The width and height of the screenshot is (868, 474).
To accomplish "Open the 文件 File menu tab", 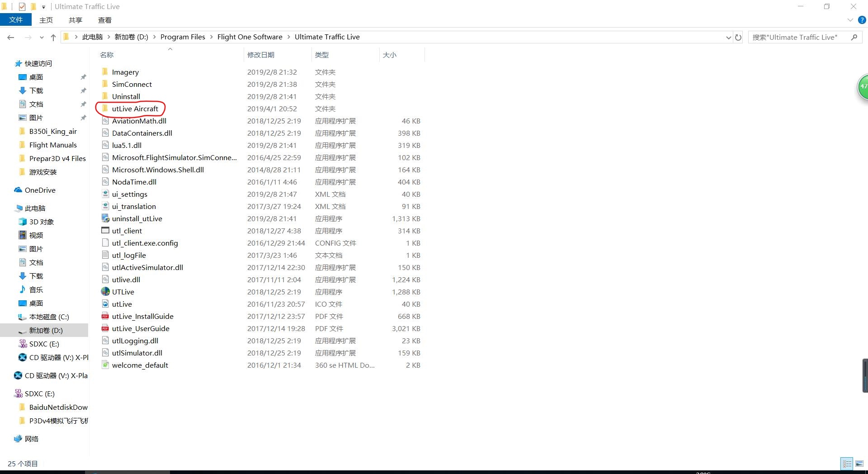I will click(16, 20).
